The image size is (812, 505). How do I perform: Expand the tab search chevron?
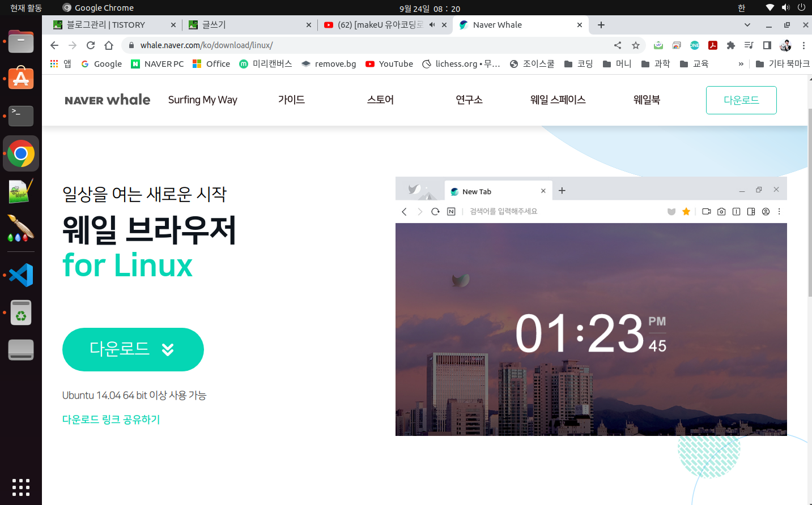[747, 25]
